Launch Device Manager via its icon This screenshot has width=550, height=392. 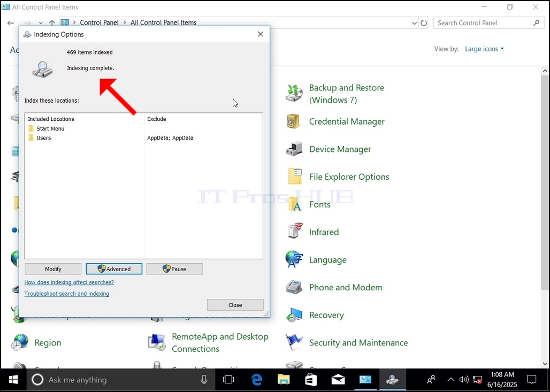[x=294, y=149]
